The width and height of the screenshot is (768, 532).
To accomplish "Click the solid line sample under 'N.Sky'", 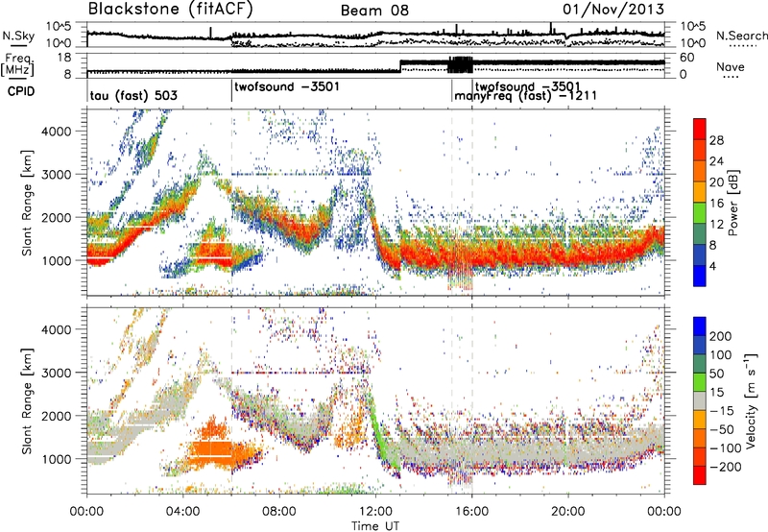I will click(18, 45).
